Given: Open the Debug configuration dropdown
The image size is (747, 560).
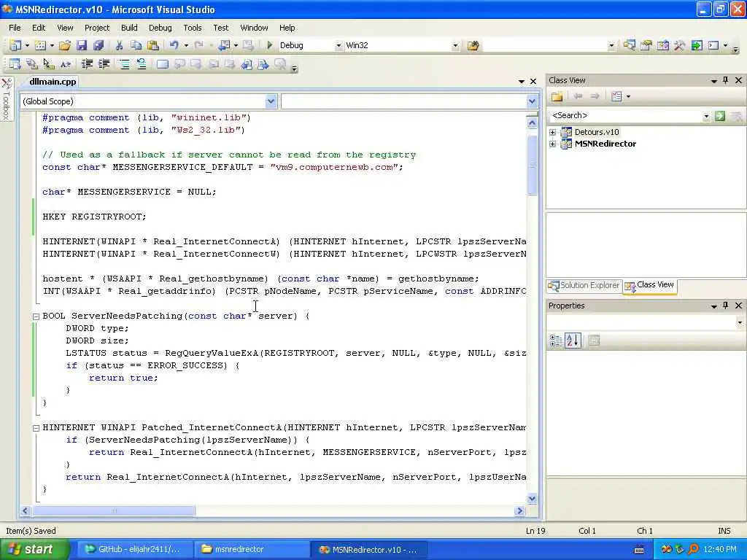Looking at the screenshot, I should pos(338,46).
